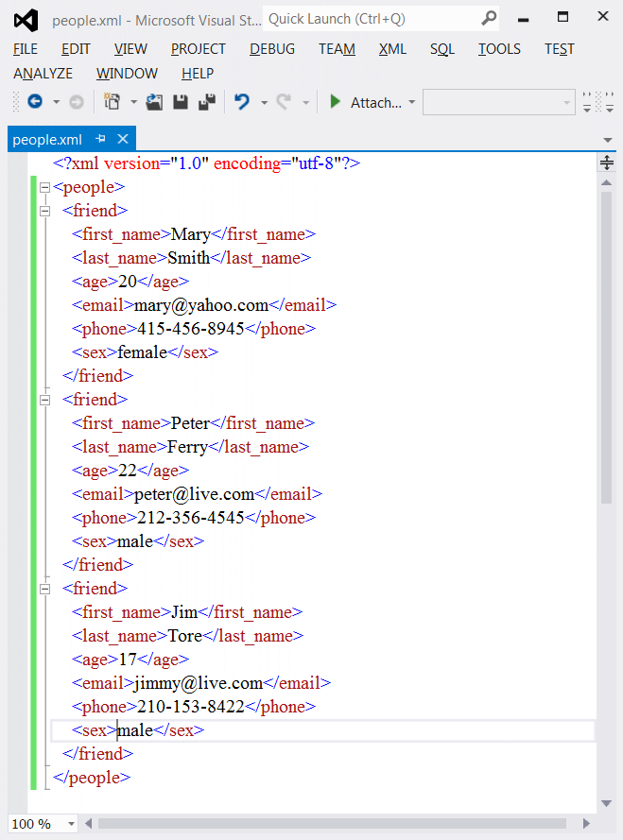
Task: Navigate backward with the blue arrow
Action: point(35,101)
